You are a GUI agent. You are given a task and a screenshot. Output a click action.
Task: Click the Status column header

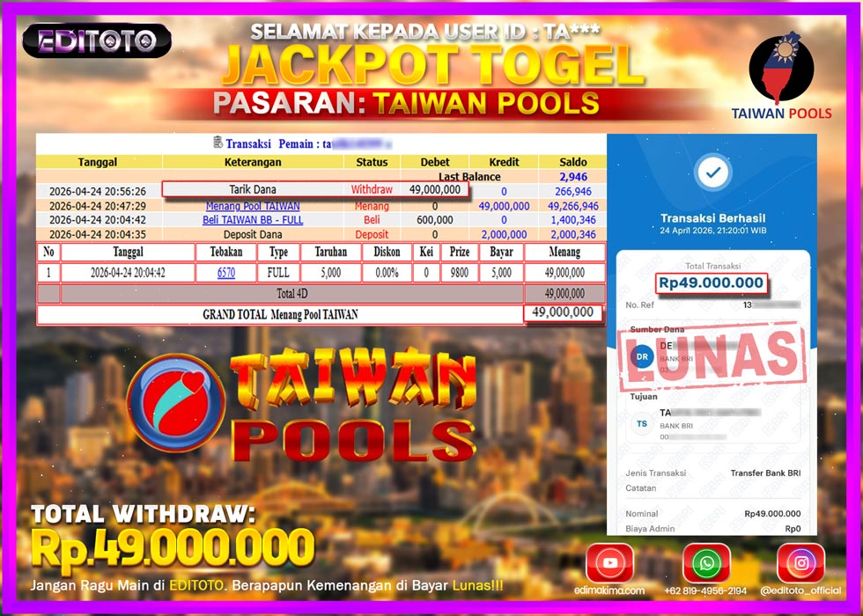[x=372, y=162]
